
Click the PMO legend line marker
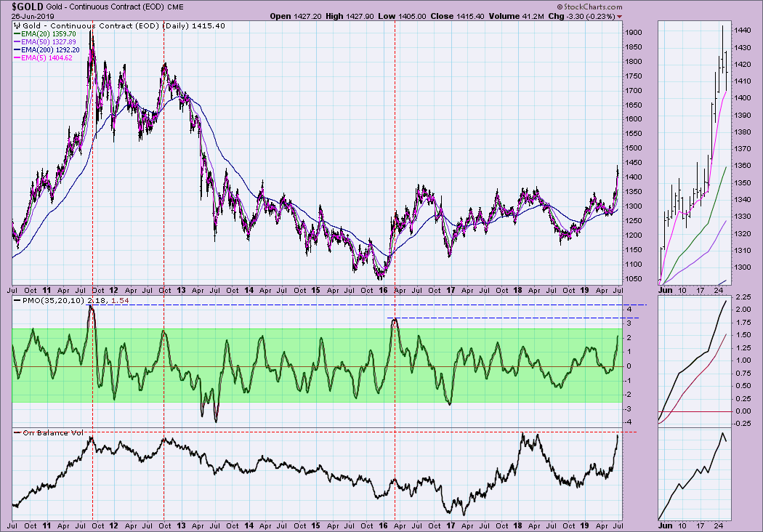(x=17, y=300)
